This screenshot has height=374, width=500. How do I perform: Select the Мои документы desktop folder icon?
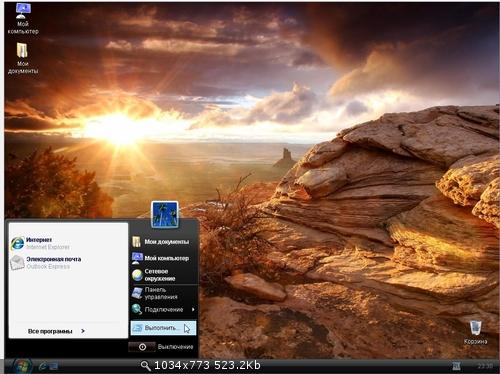pos(23,58)
